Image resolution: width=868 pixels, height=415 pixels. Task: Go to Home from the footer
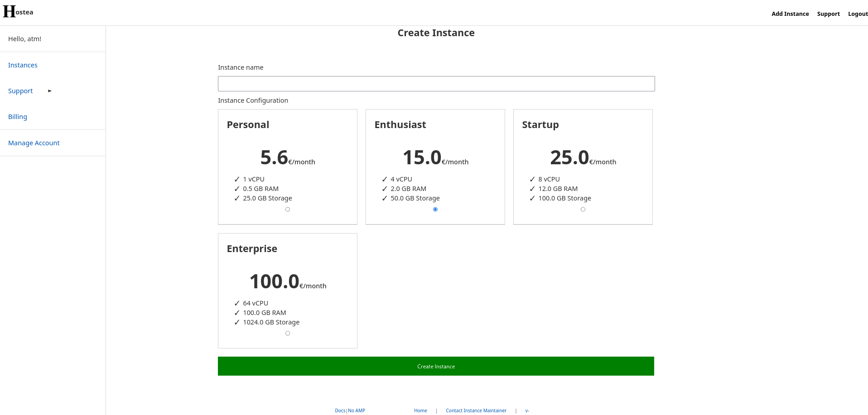pos(420,411)
